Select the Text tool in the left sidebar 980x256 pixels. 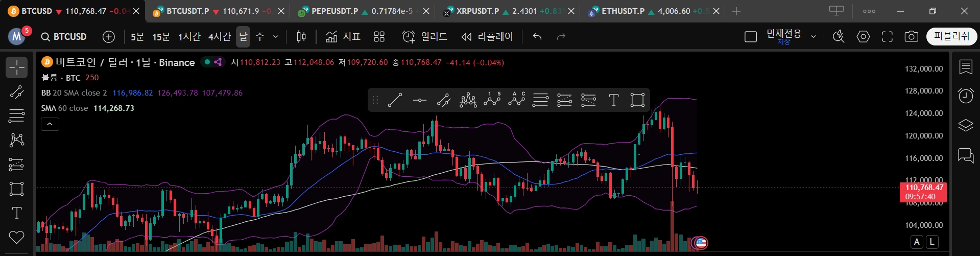point(16,213)
